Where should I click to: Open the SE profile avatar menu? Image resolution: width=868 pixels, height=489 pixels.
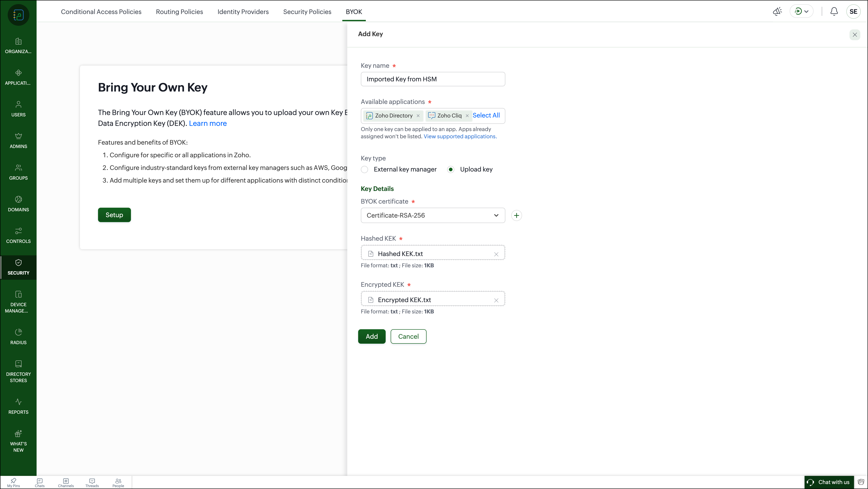pyautogui.click(x=853, y=12)
